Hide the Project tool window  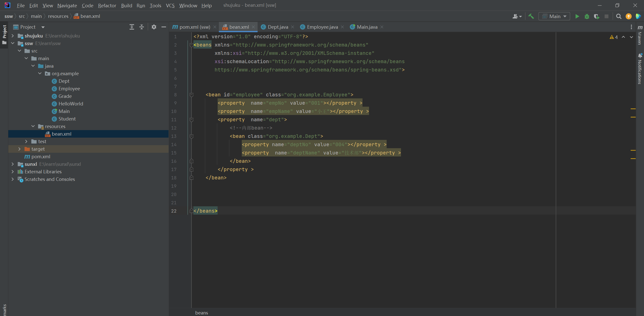tap(164, 27)
